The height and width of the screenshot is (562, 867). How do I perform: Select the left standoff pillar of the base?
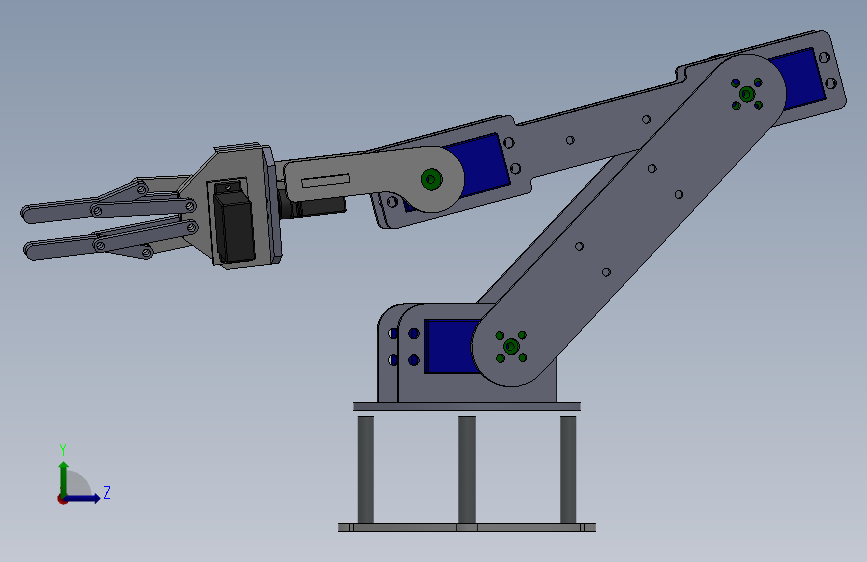[365, 470]
